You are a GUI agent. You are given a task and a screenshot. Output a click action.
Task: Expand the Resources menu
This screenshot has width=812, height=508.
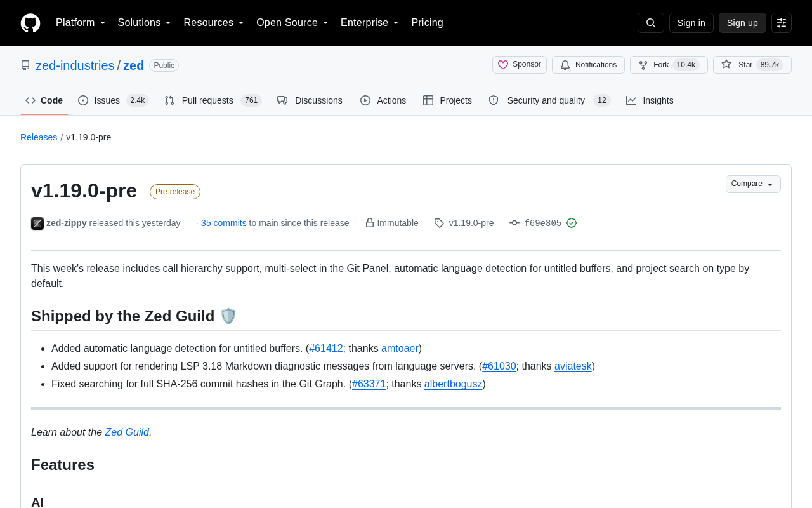(214, 23)
